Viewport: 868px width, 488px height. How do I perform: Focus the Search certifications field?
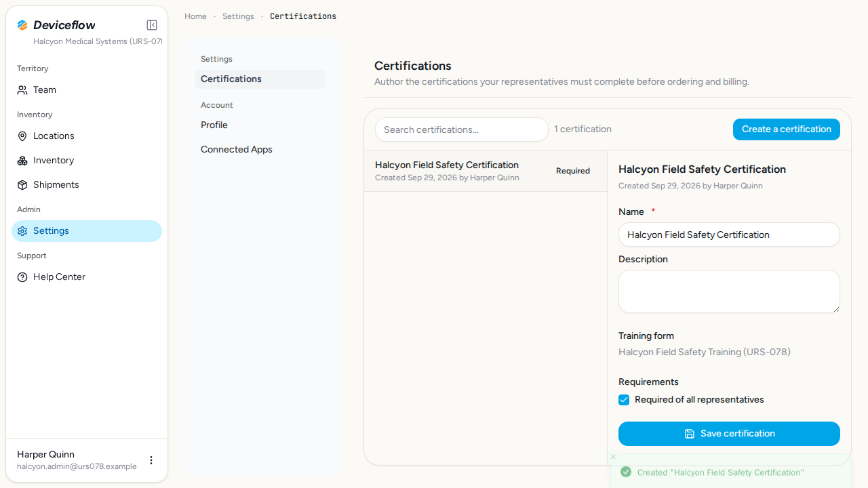click(461, 129)
